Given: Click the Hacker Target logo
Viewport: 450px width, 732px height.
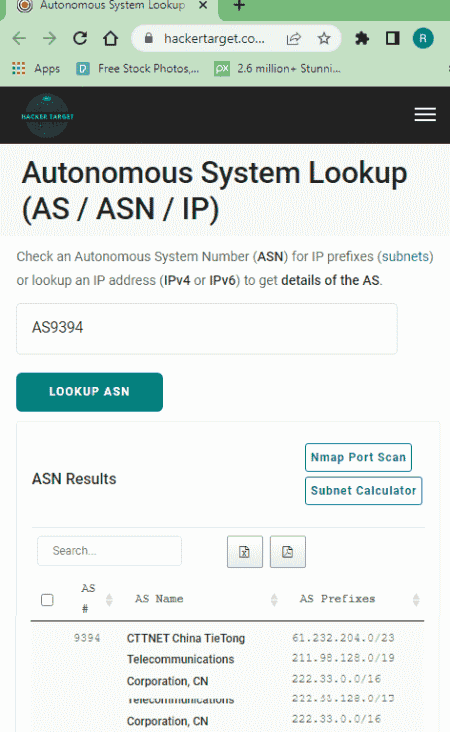Looking at the screenshot, I should click(x=47, y=116).
